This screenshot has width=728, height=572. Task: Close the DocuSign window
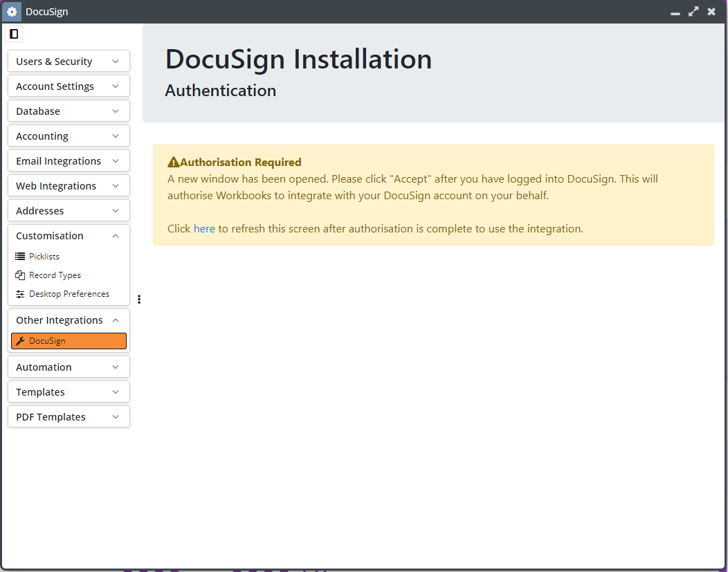click(711, 12)
